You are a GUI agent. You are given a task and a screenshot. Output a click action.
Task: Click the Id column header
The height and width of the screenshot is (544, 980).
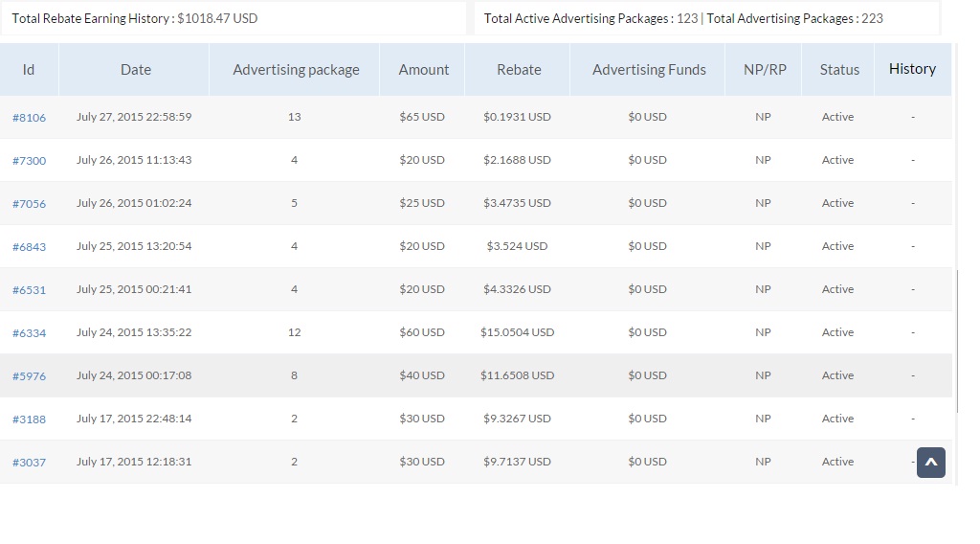click(29, 70)
